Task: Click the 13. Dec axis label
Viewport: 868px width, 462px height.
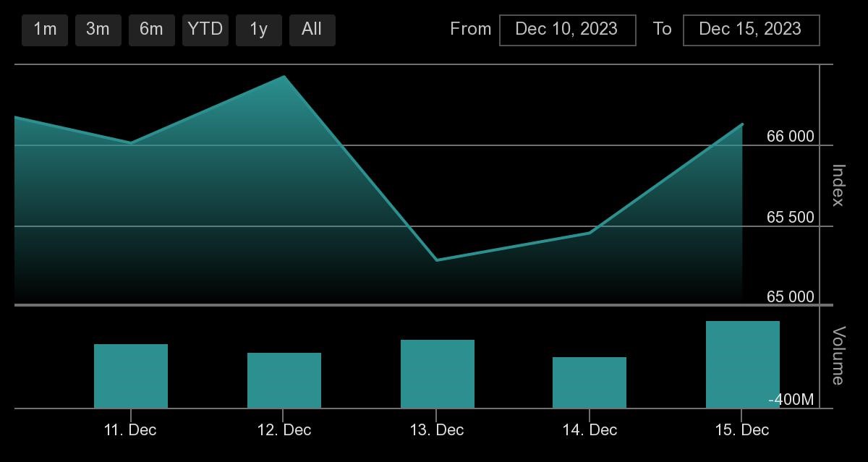Action: point(437,430)
